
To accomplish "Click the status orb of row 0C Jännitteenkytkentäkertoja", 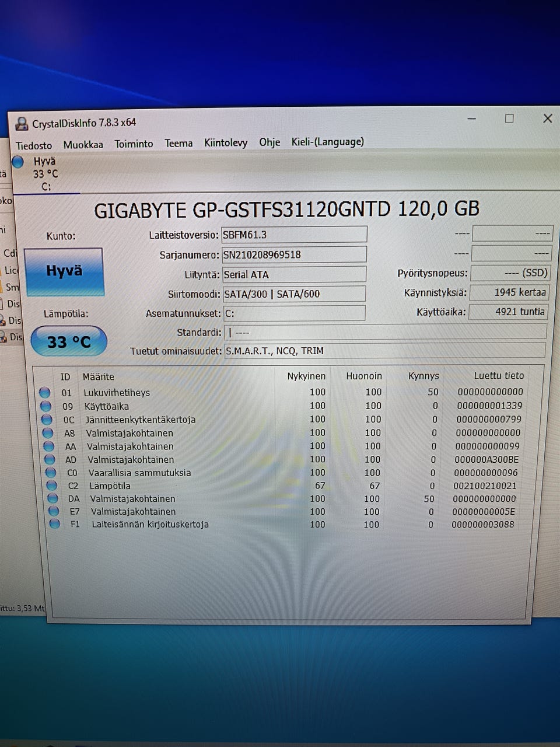I will pos(47,419).
